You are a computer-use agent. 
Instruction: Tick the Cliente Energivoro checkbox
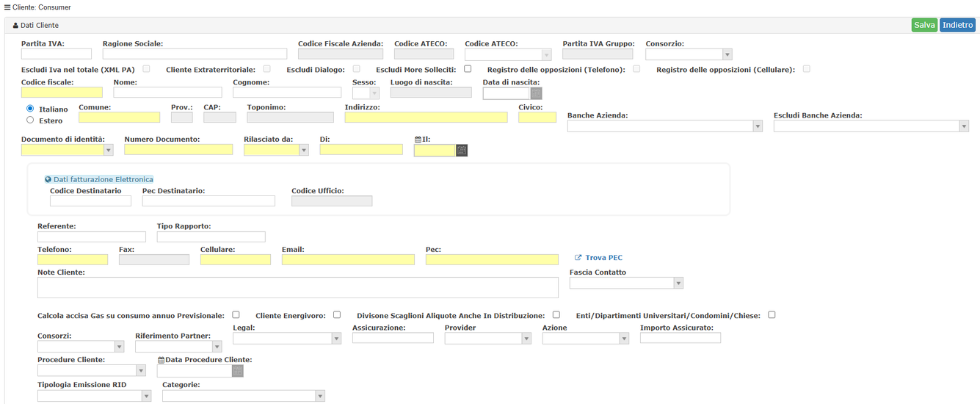[337, 315]
